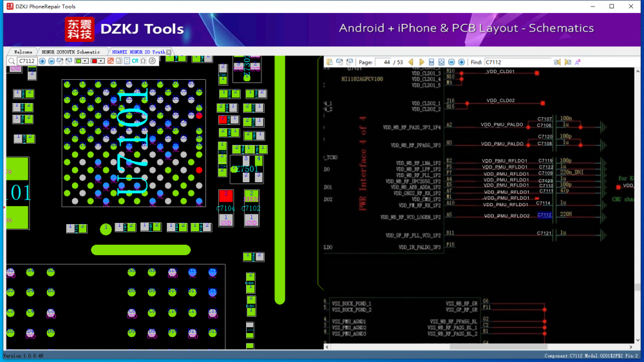
Task: Click the zoom in button in PCB toolbar
Action: pos(43,61)
